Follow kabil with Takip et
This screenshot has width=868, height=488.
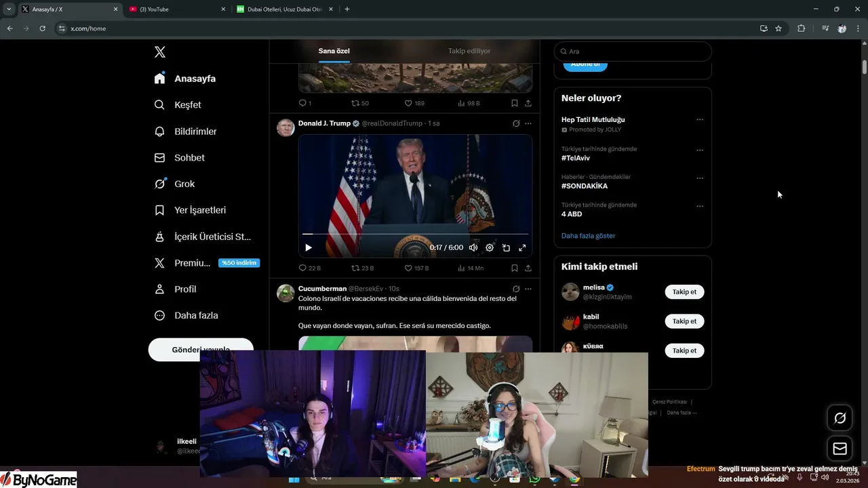684,321
